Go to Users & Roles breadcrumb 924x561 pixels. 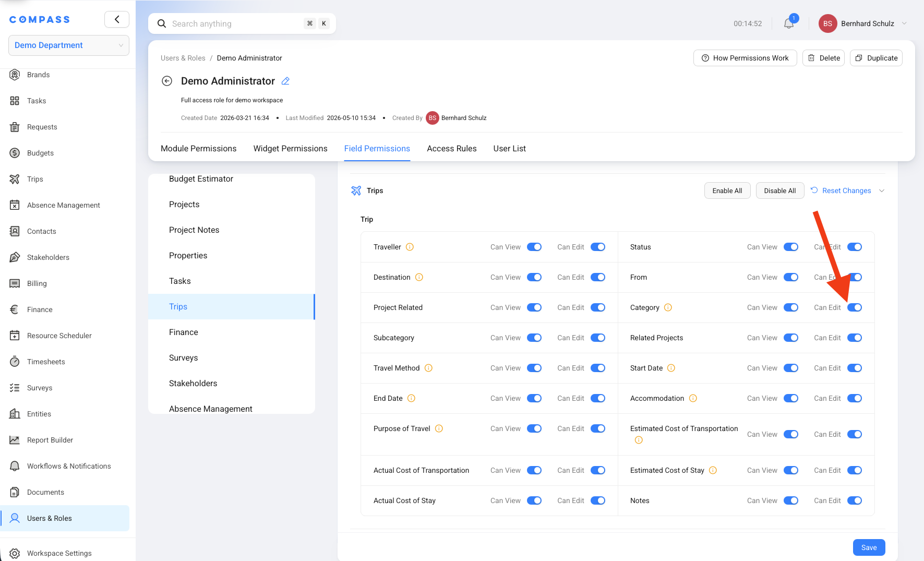(x=183, y=58)
